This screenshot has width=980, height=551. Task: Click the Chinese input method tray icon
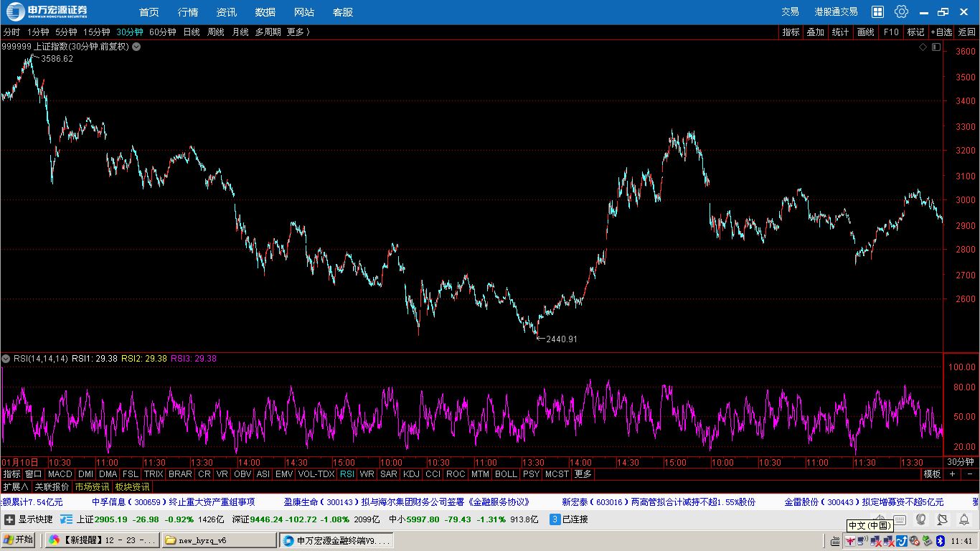pyautogui.click(x=852, y=540)
